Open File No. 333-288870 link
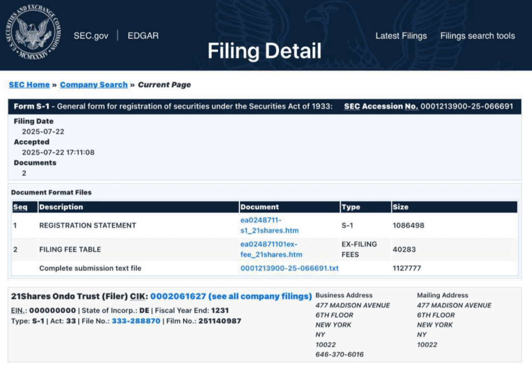Screen dimensions: 532x392 coord(136,321)
